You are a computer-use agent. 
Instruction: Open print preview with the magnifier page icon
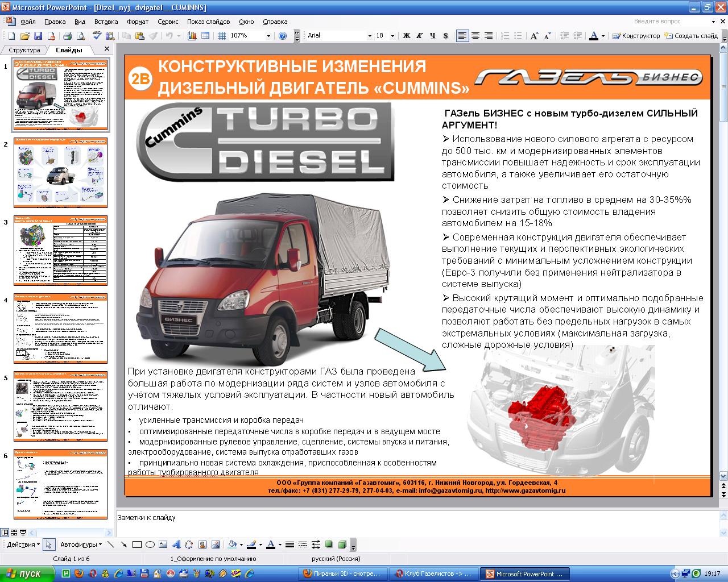[x=81, y=36]
